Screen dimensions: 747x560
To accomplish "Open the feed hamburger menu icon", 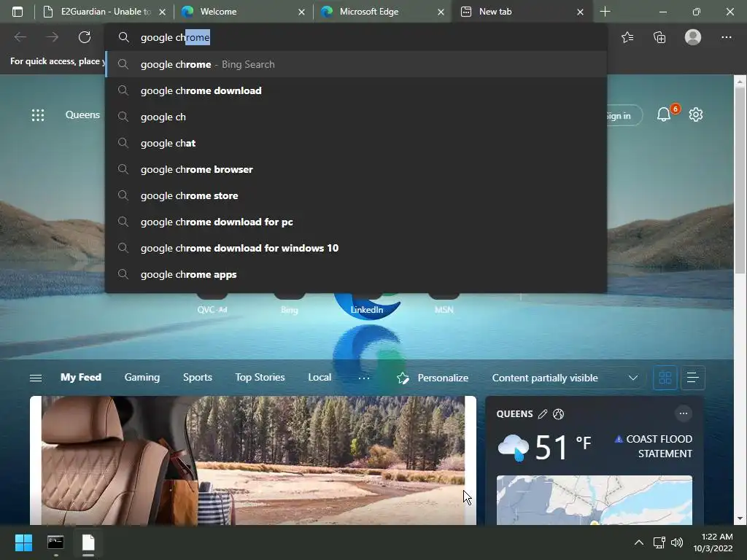I will click(36, 378).
